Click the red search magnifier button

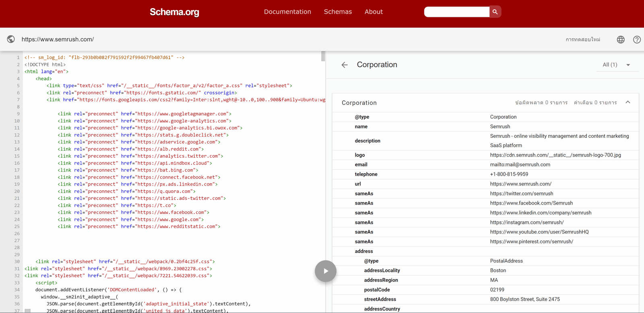(495, 12)
